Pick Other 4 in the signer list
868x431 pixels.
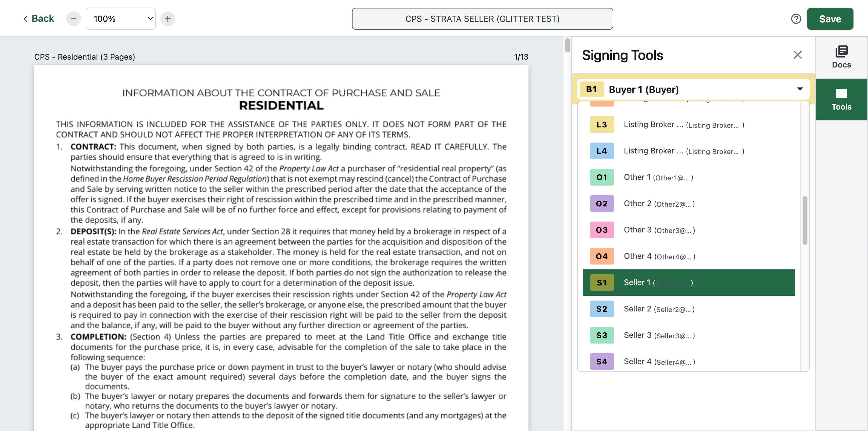click(x=689, y=256)
